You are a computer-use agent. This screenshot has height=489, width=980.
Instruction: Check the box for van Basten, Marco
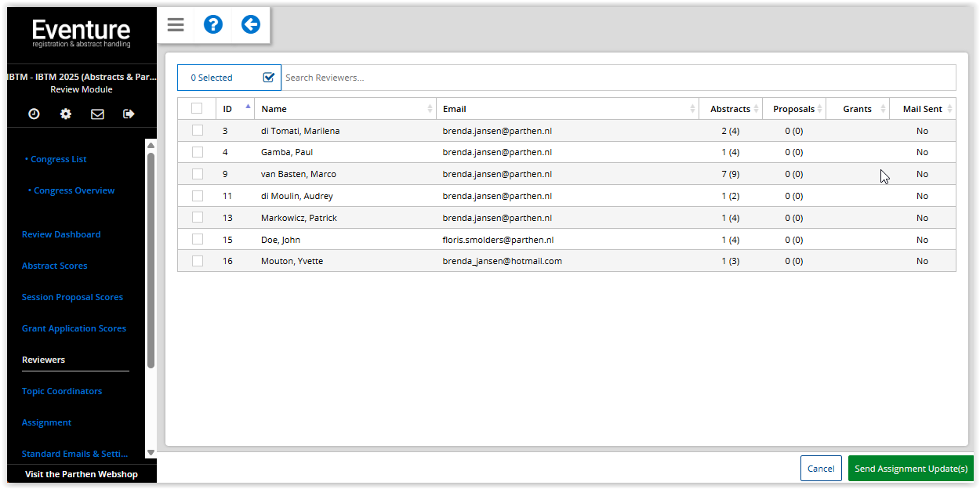click(198, 174)
